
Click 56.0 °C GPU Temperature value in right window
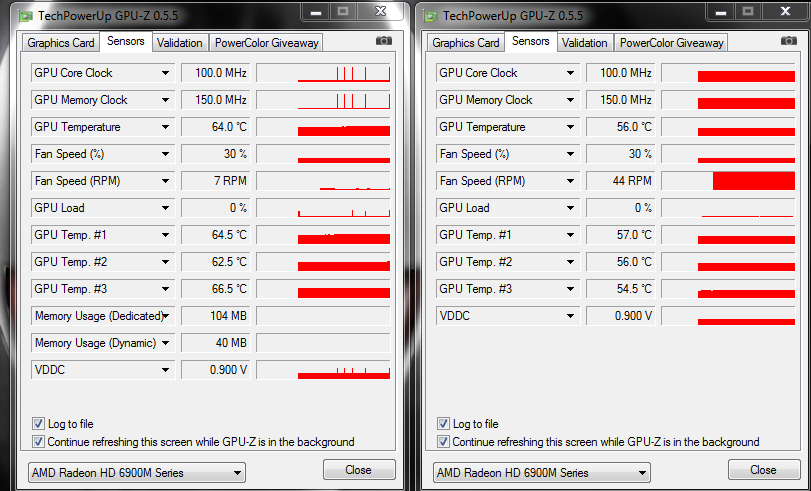621,127
